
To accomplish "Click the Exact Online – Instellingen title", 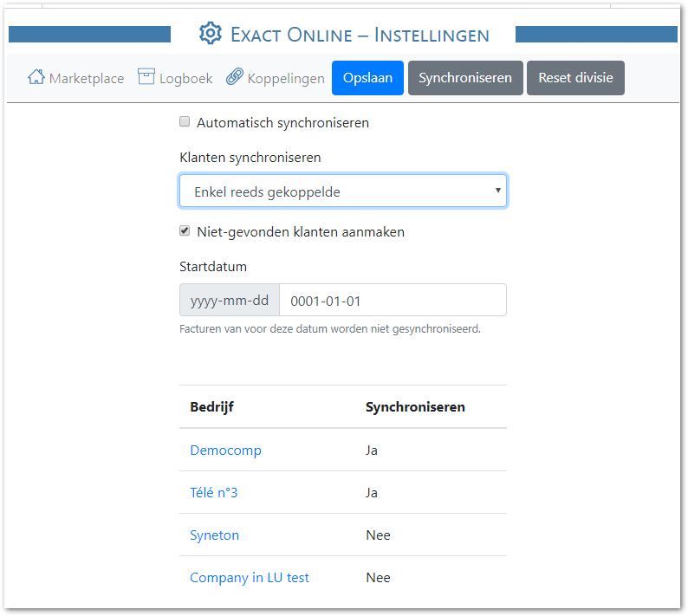I will click(360, 36).
